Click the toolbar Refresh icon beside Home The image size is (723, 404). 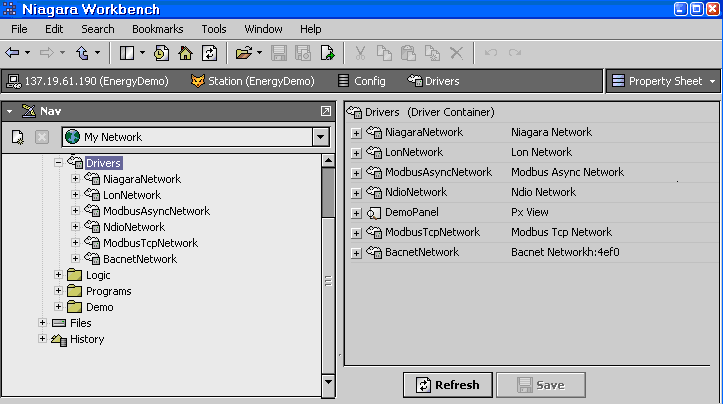[x=210, y=52]
